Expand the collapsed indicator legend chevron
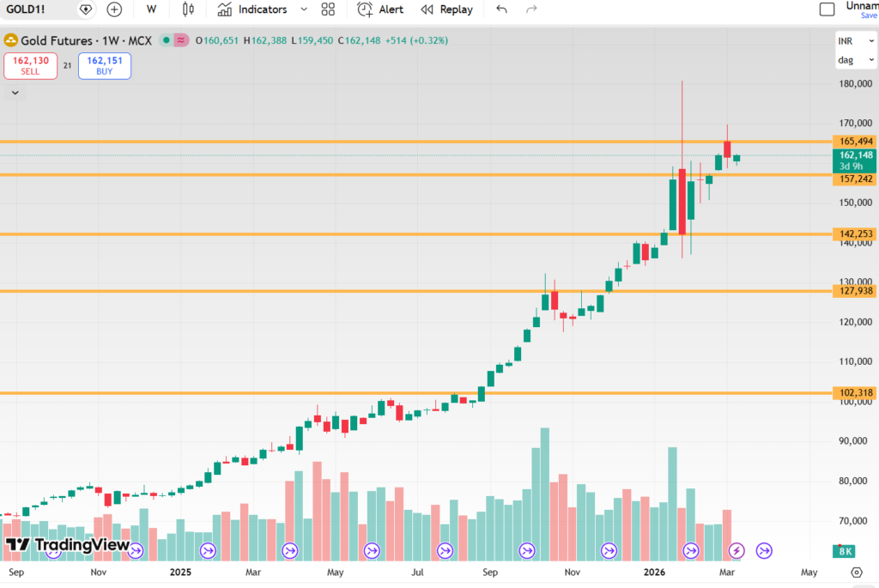Image resolution: width=879 pixels, height=588 pixels. click(15, 92)
